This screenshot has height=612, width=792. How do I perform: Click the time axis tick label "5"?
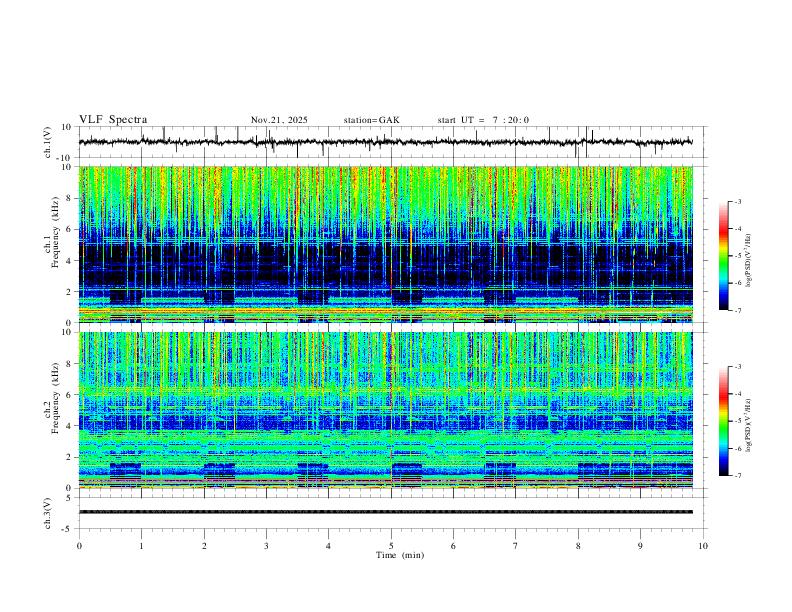click(x=391, y=546)
